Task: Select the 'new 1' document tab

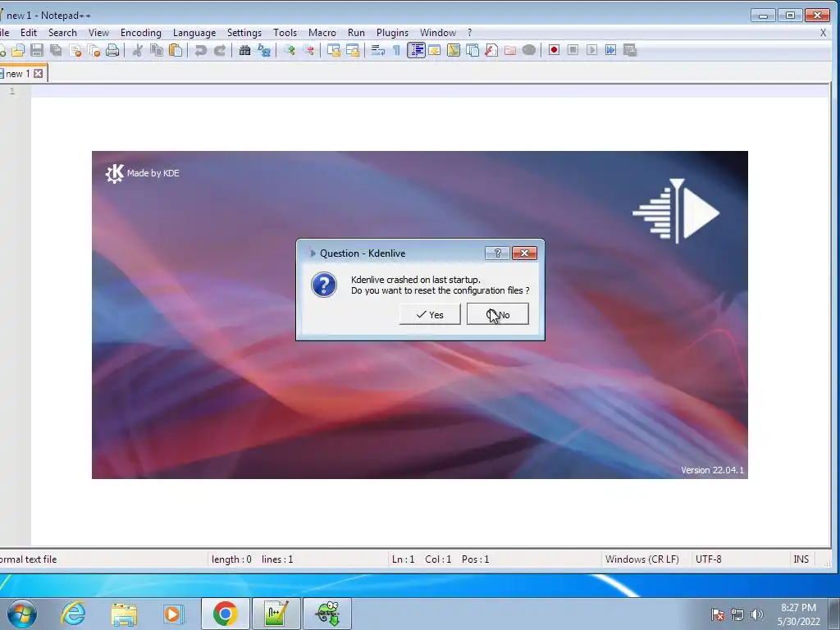Action: 17,73
